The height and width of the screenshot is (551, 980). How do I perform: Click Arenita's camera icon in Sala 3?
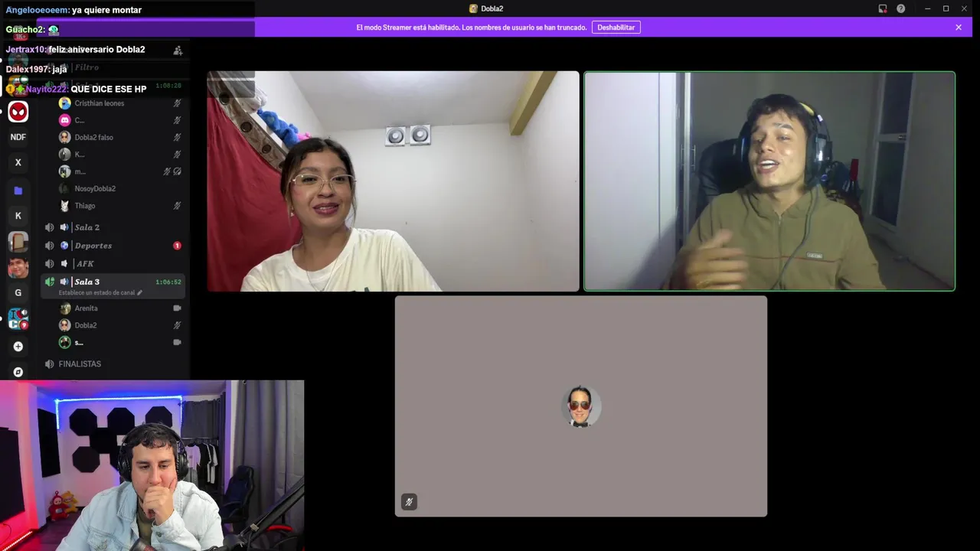coord(177,308)
